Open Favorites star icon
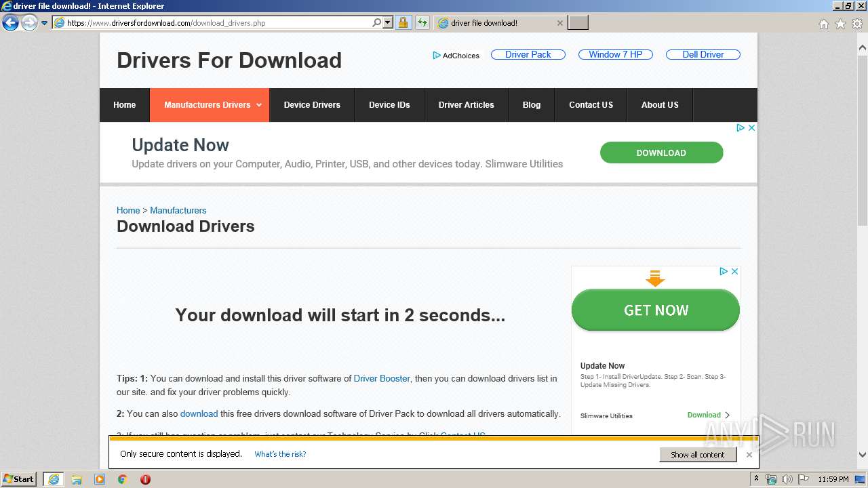 pos(840,24)
